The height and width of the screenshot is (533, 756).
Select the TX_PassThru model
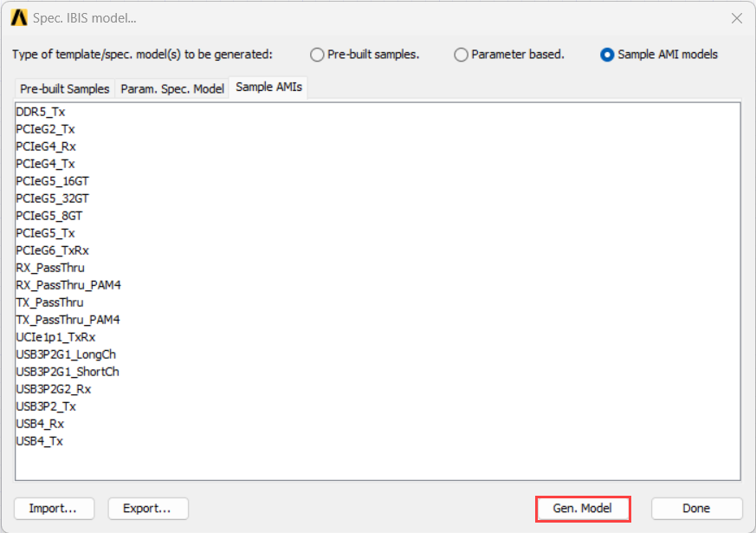[48, 302]
